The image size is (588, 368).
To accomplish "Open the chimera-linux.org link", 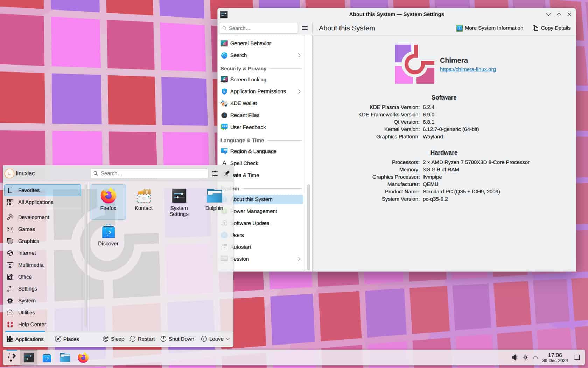I will click(468, 69).
